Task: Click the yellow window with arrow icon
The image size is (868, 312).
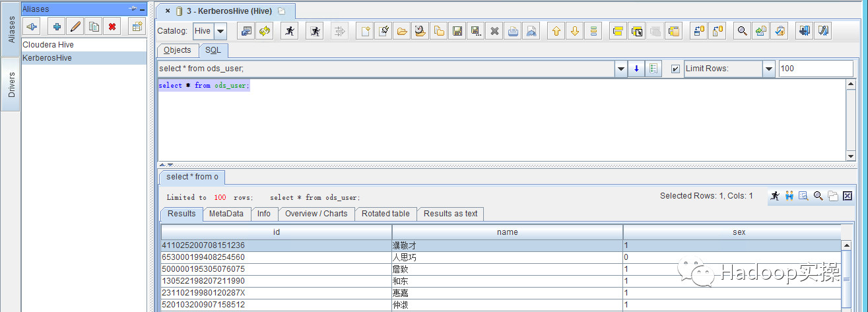Action: click(x=636, y=31)
